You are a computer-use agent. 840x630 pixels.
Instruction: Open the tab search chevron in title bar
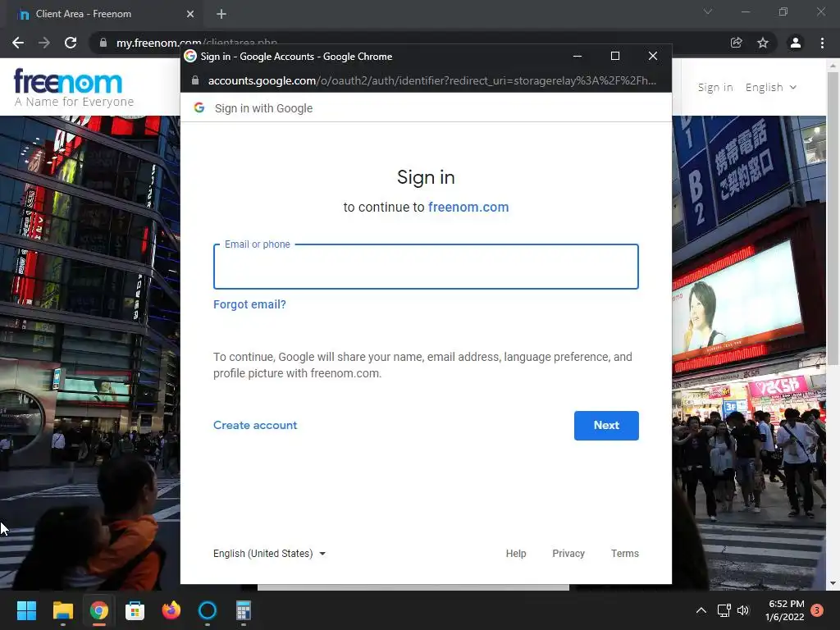[x=708, y=11]
